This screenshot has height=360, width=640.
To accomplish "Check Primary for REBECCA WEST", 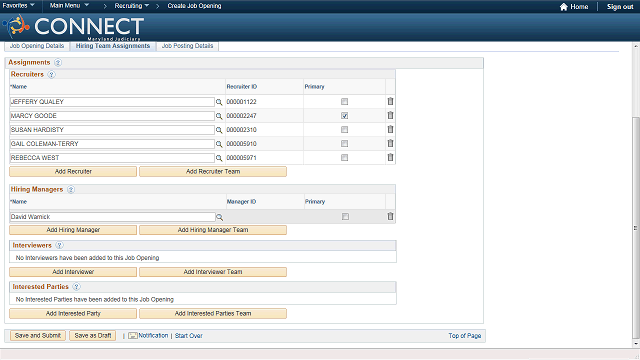I will (344, 158).
